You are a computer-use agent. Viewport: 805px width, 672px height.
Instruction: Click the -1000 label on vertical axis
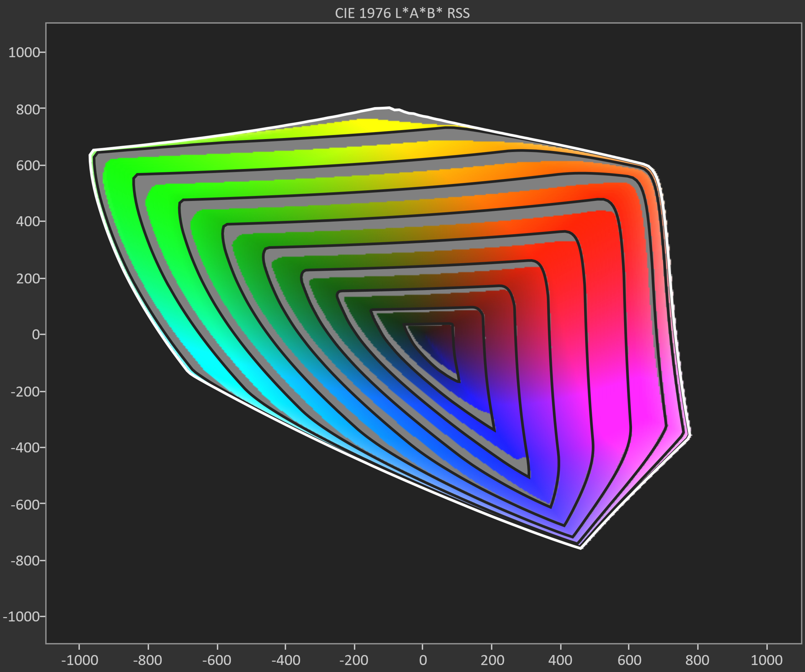(21, 616)
